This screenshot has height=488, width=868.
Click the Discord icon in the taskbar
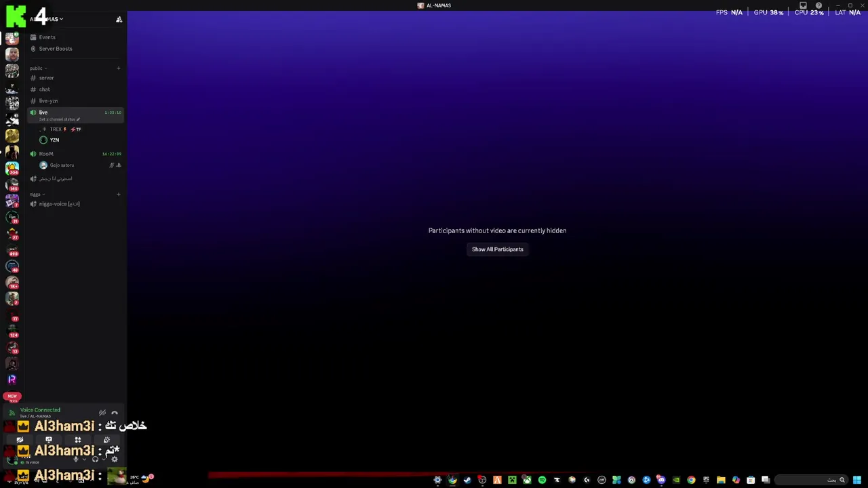tap(661, 480)
